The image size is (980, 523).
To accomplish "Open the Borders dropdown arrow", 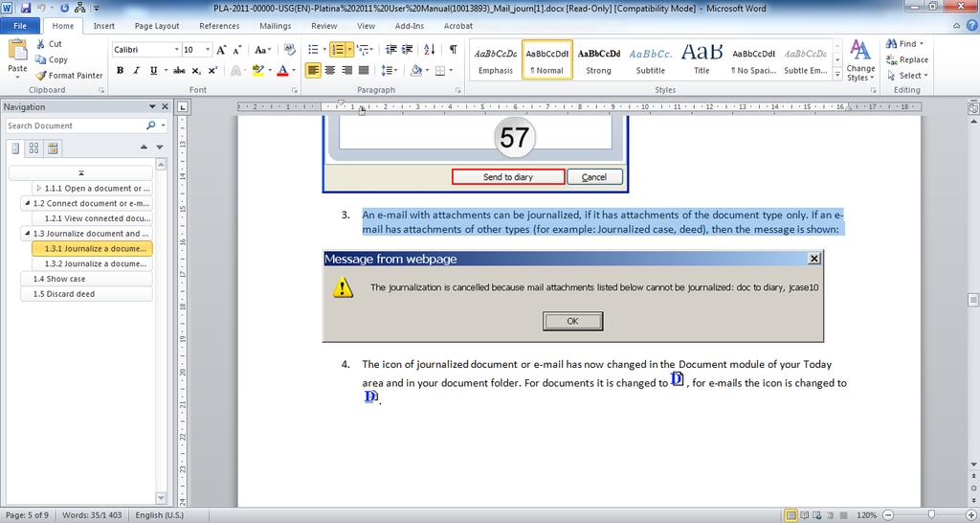I will tap(452, 71).
